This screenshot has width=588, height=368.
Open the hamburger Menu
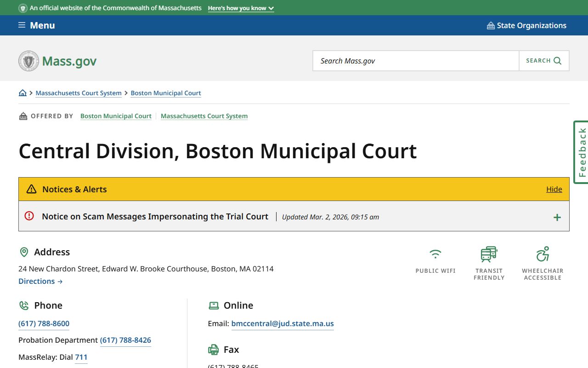click(x=36, y=25)
